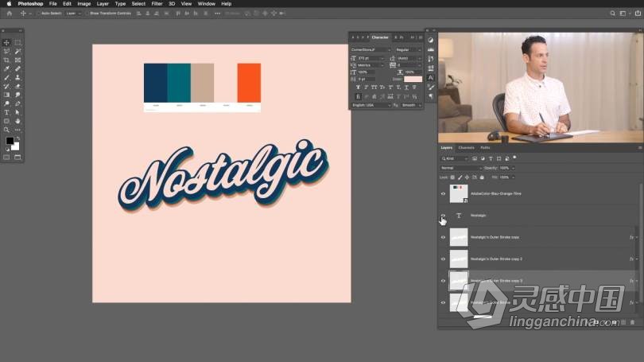Open the Filter menu
Viewport: 644px width, 362px height.
(156, 4)
